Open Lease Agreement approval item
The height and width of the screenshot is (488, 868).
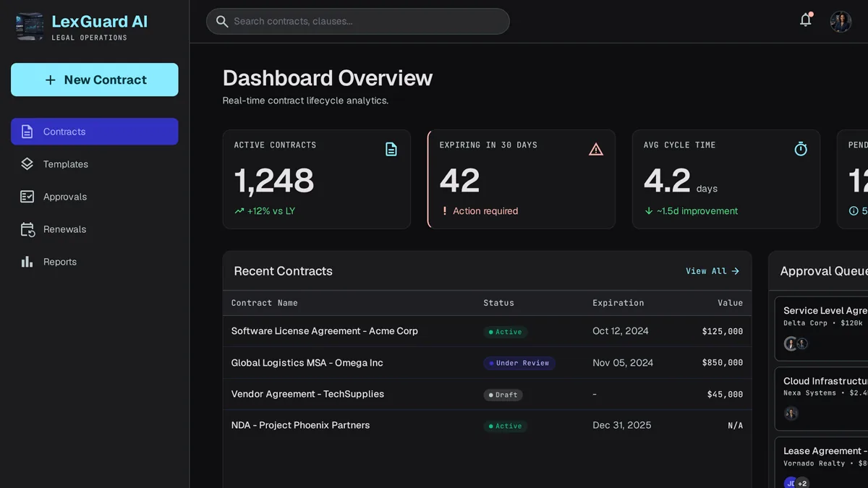click(x=822, y=463)
